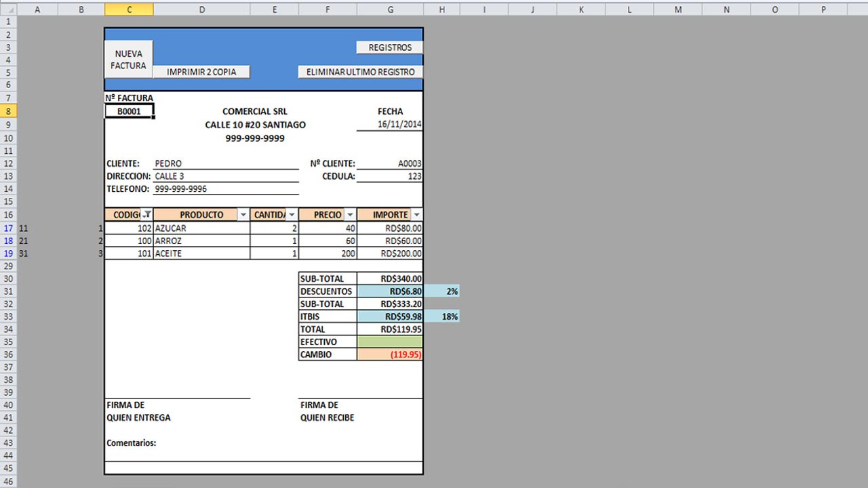Select the CAMBIO cell (119.95)
The height and width of the screenshot is (488, 868).
coord(390,354)
